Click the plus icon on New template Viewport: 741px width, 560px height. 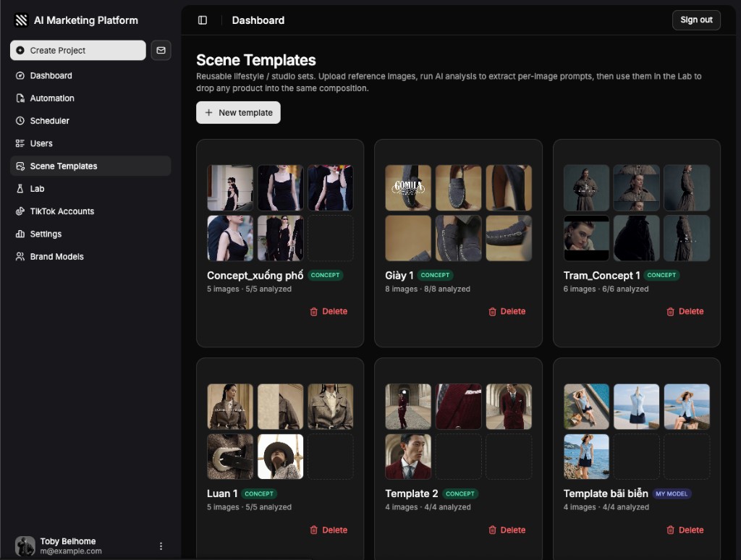208,112
